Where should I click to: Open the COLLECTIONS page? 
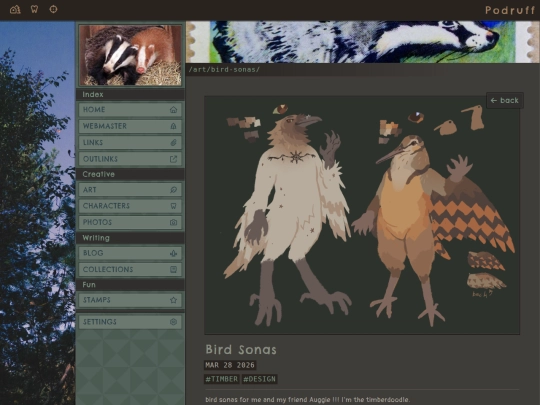pyautogui.click(x=130, y=270)
